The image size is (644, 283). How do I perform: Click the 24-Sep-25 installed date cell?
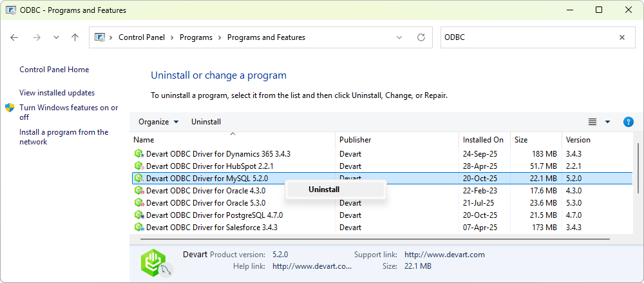(480, 154)
